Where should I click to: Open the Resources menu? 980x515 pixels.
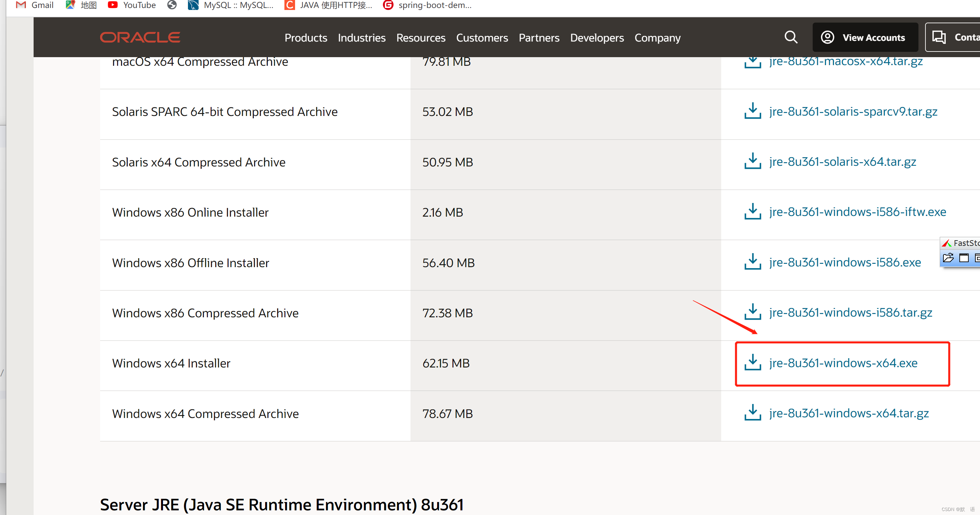tap(420, 38)
